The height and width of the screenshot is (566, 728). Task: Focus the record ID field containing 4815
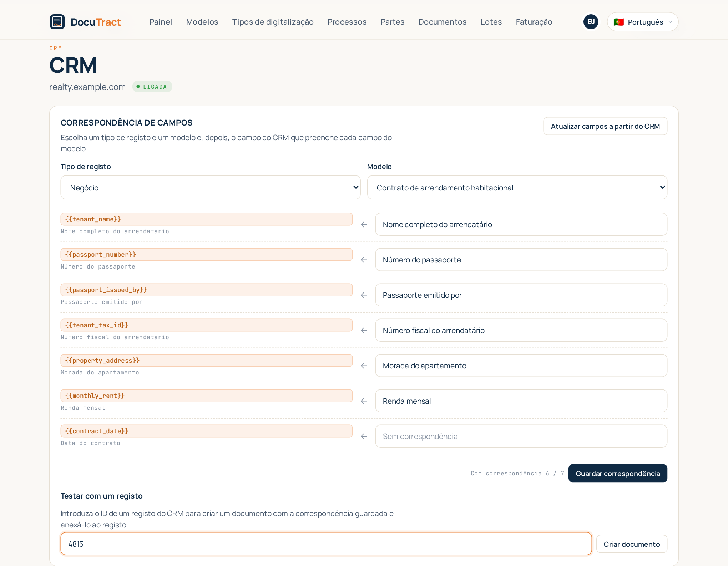pyautogui.click(x=326, y=544)
